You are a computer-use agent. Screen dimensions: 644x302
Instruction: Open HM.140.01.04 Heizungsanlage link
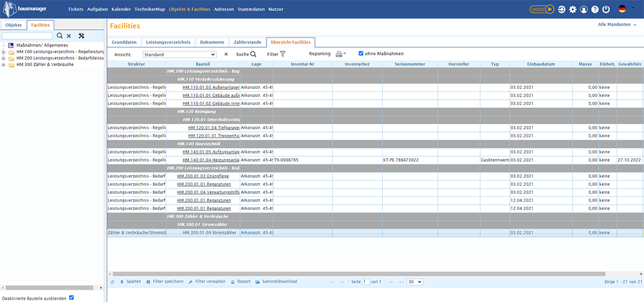coord(211,160)
